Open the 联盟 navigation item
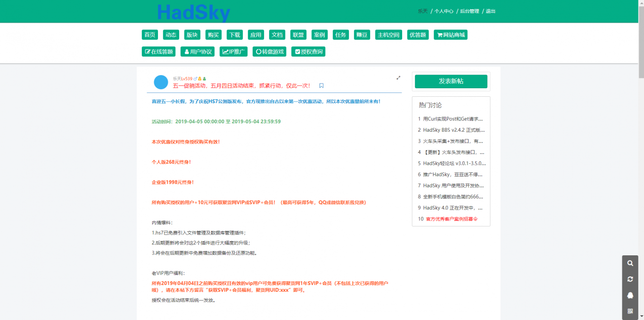Viewport: 644px width, 320px height. [x=298, y=35]
